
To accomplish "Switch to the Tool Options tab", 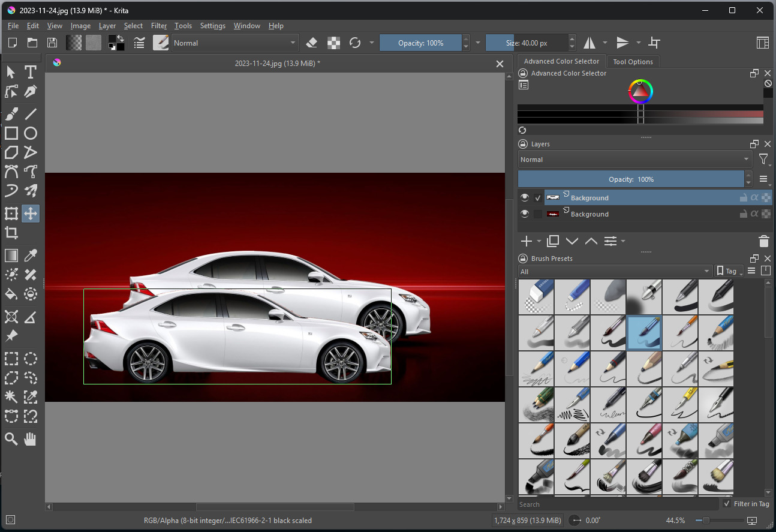I will coord(633,62).
